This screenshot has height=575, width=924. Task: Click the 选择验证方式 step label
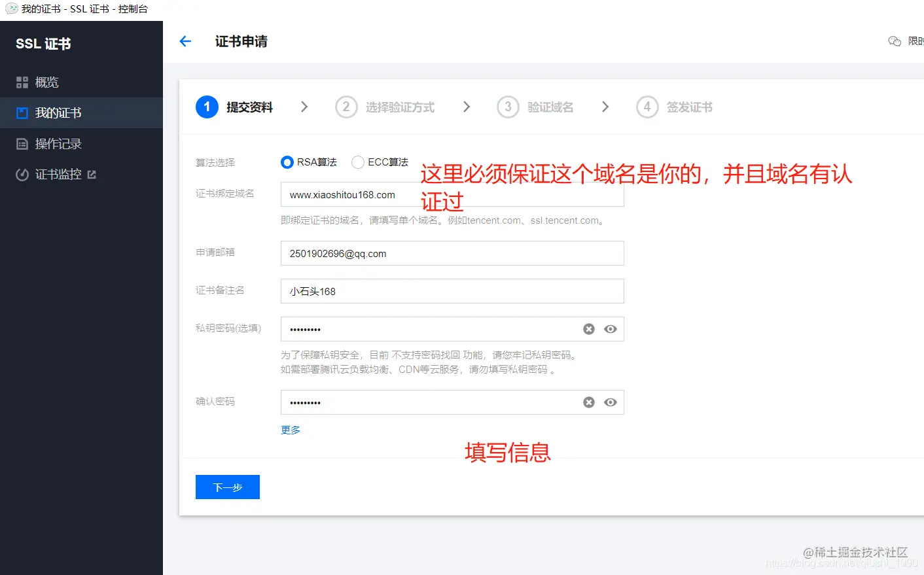point(400,107)
